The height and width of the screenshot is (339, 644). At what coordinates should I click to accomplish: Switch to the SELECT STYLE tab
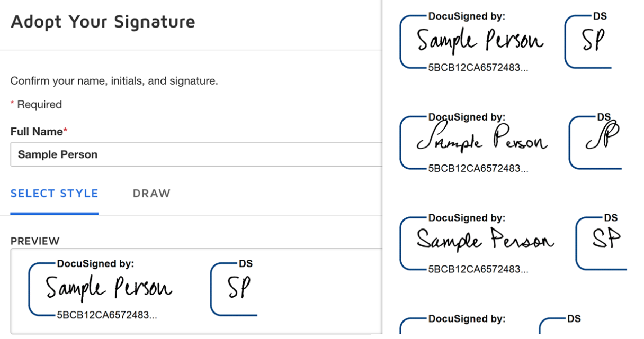[x=54, y=194]
